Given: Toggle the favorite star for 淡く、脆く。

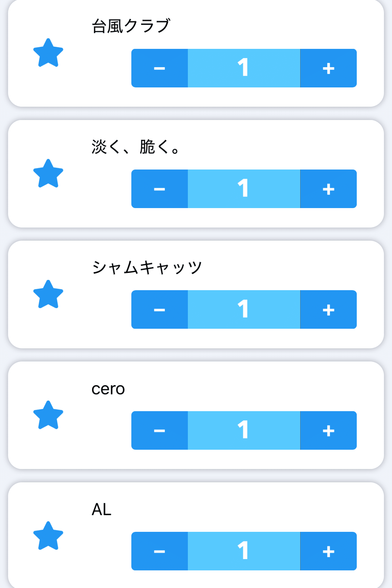Looking at the screenshot, I should 48,174.
